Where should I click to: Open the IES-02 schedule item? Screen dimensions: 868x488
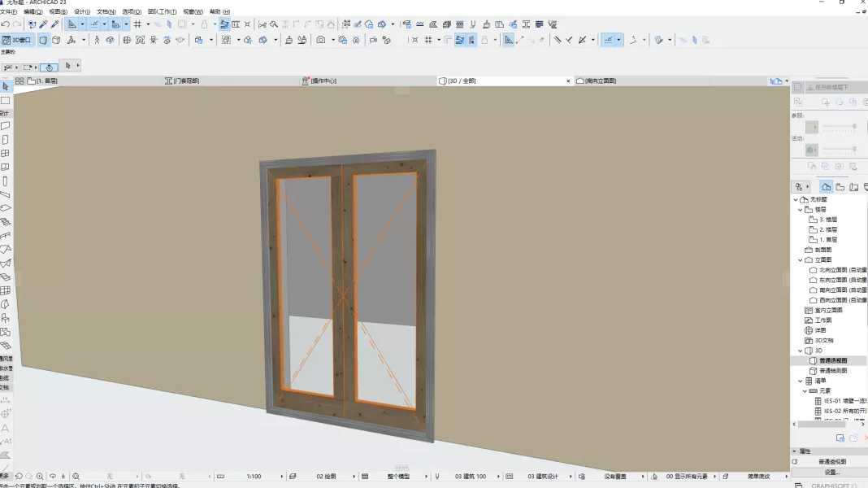(x=840, y=411)
